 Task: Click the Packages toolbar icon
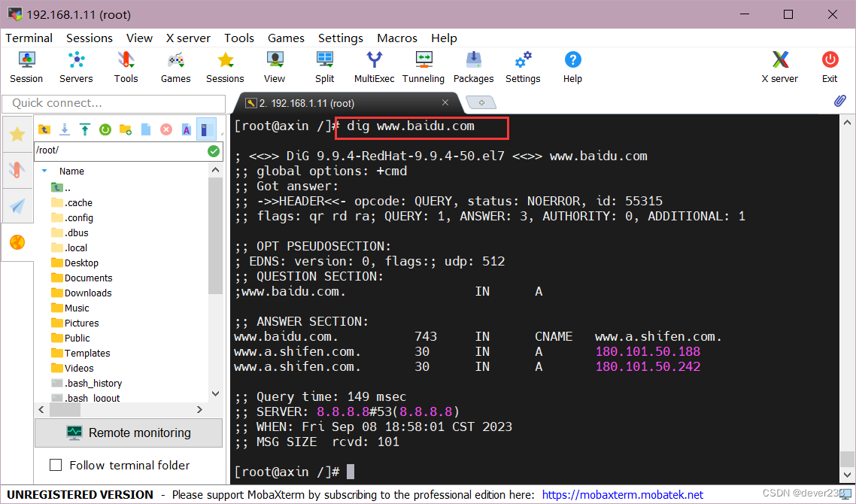473,67
